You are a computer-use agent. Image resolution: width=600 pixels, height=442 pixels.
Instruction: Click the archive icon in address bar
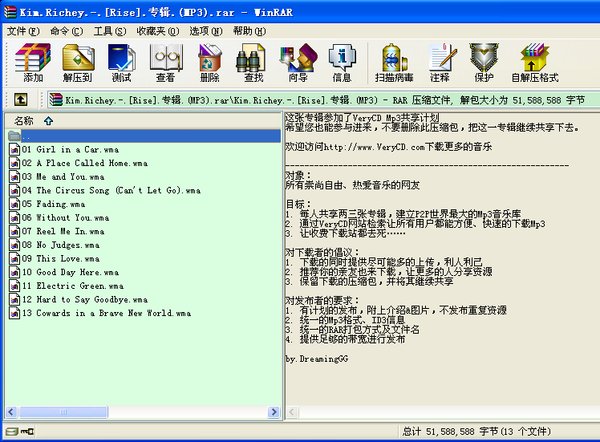[56, 100]
